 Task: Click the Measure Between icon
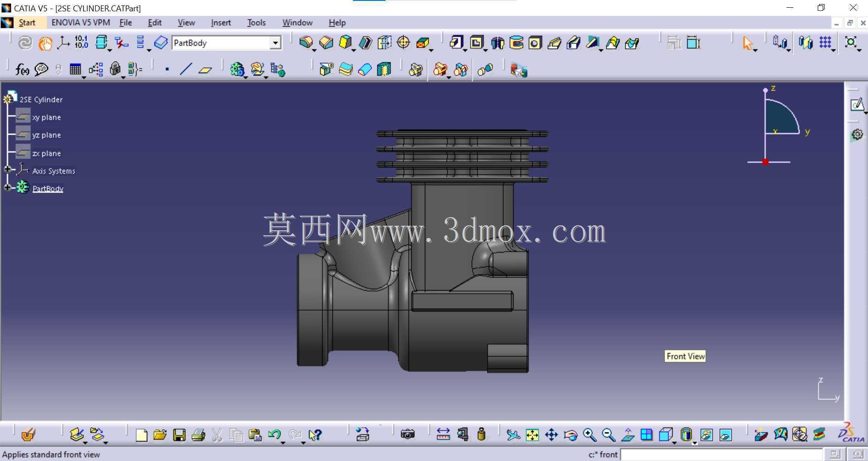(443, 434)
